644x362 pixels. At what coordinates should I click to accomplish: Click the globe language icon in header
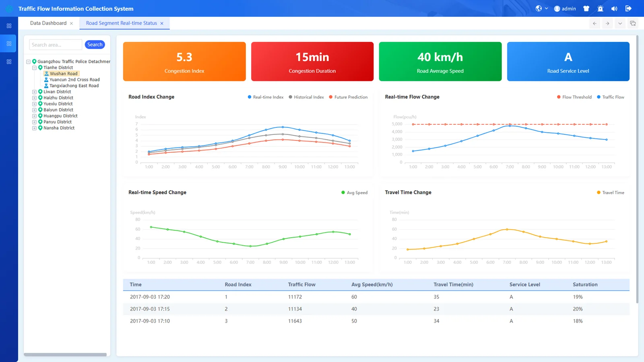(539, 8)
